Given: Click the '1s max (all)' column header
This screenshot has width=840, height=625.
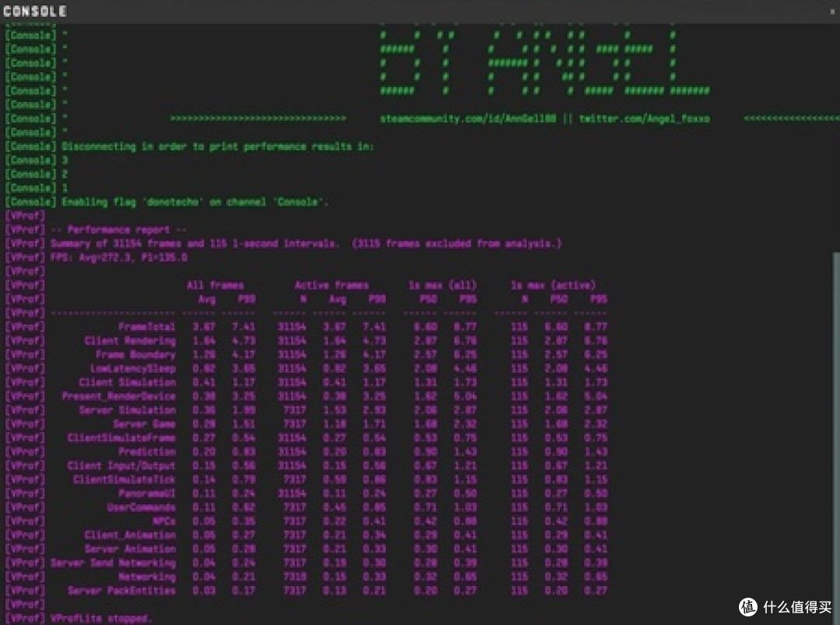Looking at the screenshot, I should click(x=443, y=285).
